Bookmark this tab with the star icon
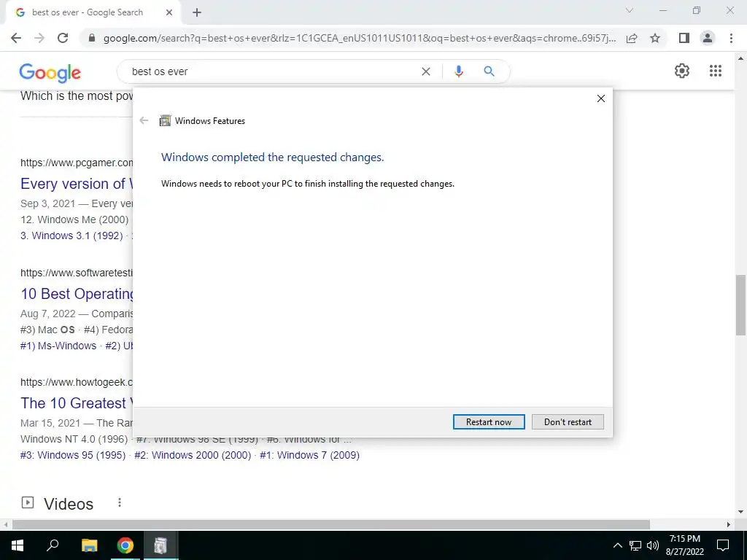 pyautogui.click(x=655, y=38)
